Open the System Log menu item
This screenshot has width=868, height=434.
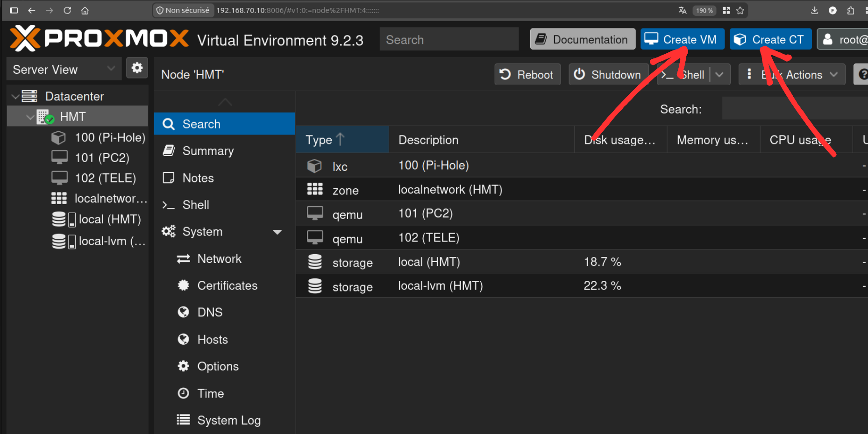pos(225,420)
